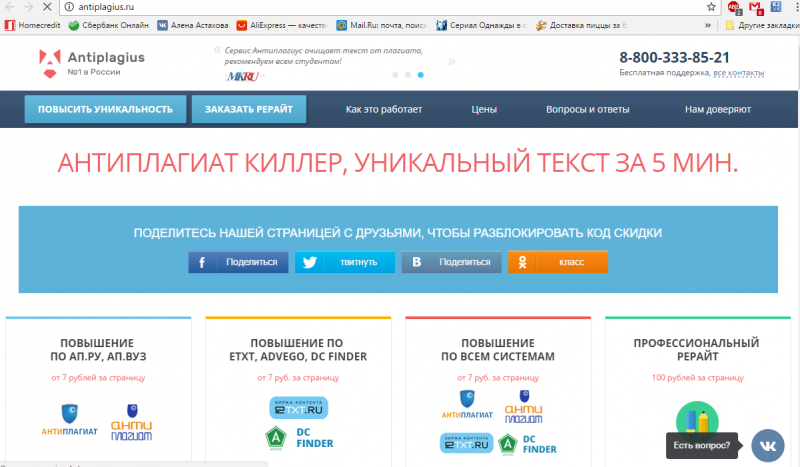Image resolution: width=800 pixels, height=467 pixels.
Task: Open Нам доверяют menu item
Action: pos(718,109)
